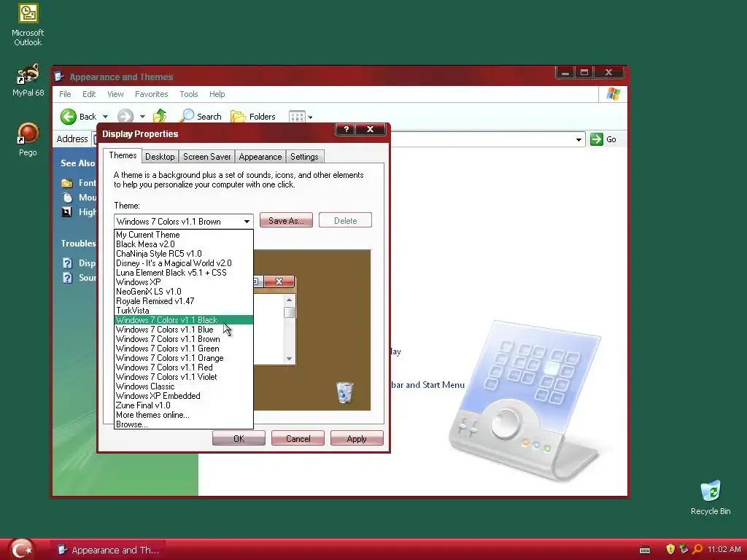Open the Forward history dropdown arrow
The image size is (747, 560).
point(142,117)
